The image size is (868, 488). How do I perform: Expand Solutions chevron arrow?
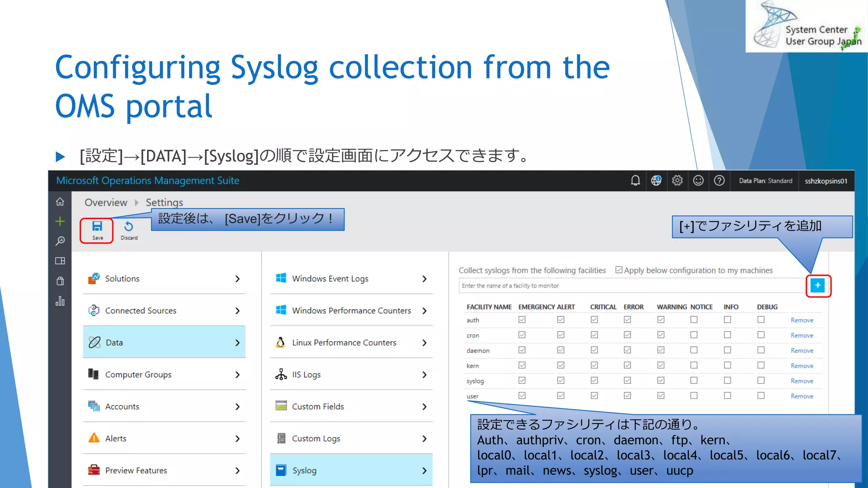237,279
